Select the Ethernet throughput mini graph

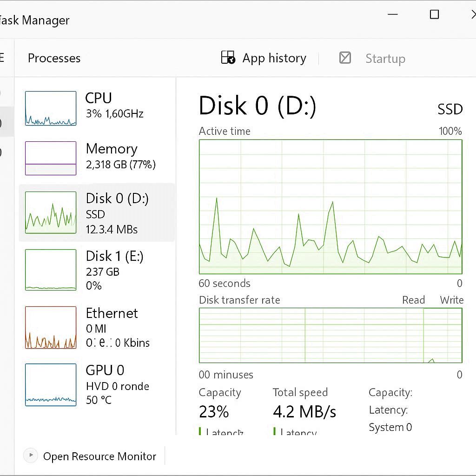pyautogui.click(x=51, y=327)
